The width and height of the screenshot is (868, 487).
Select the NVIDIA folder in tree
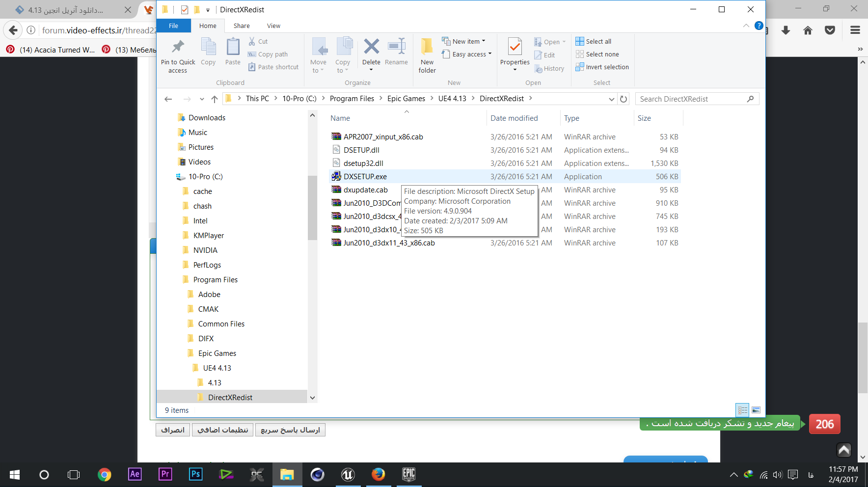point(205,250)
